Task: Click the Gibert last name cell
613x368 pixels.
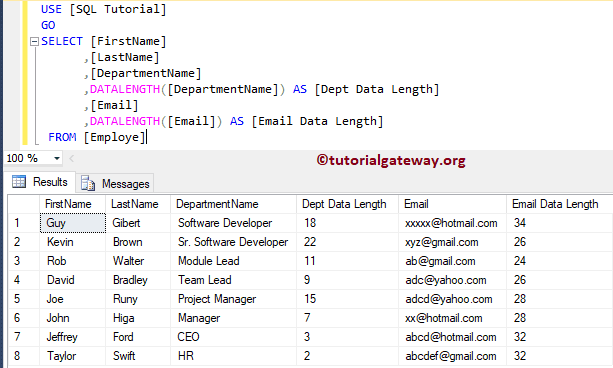Action: [x=138, y=223]
